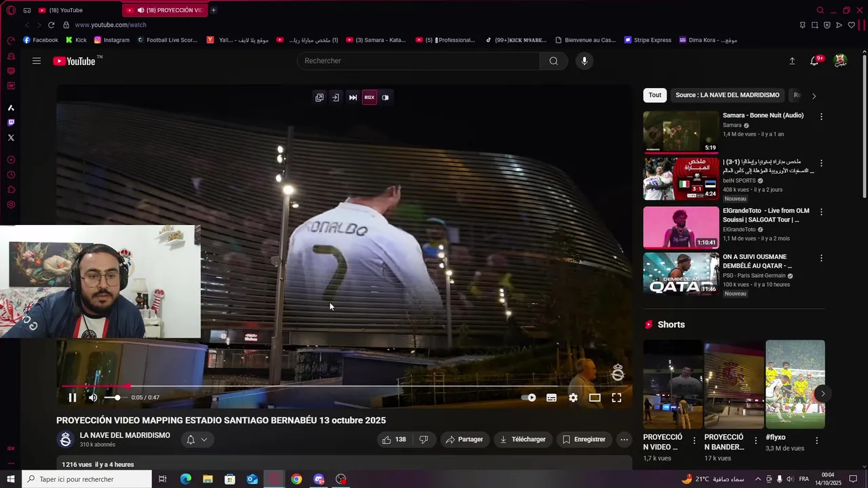This screenshot has width=868, height=488.
Task: Click the Opera GX logo menu
Action: (x=11, y=10)
